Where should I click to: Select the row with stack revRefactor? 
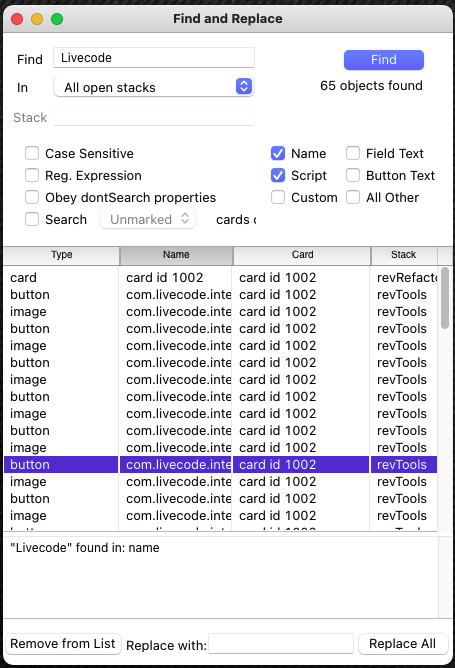click(x=220, y=278)
